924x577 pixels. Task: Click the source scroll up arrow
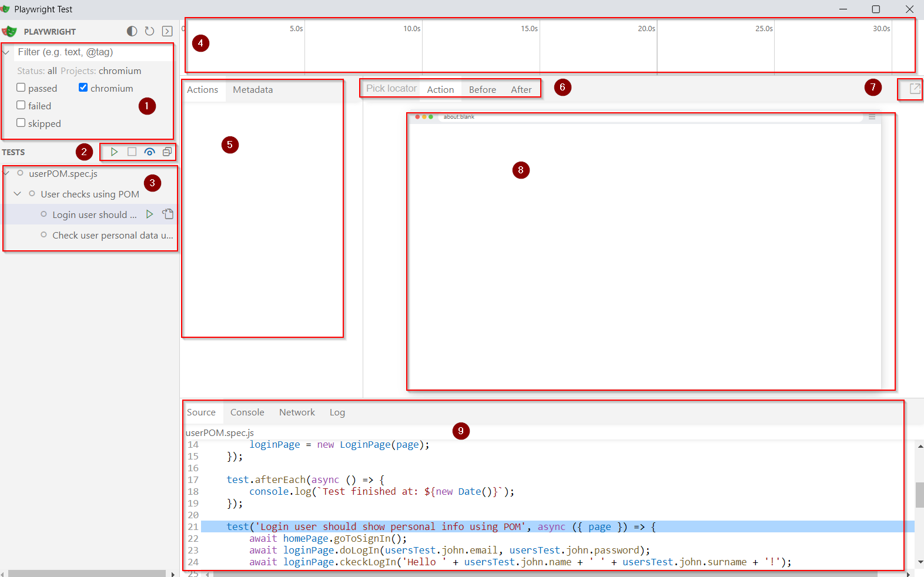click(x=920, y=447)
